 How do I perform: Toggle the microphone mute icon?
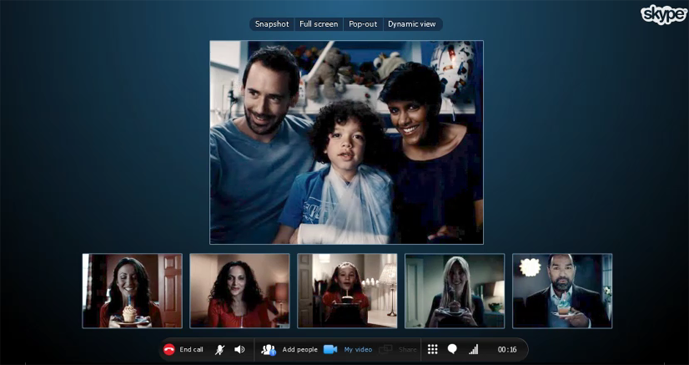tap(219, 350)
